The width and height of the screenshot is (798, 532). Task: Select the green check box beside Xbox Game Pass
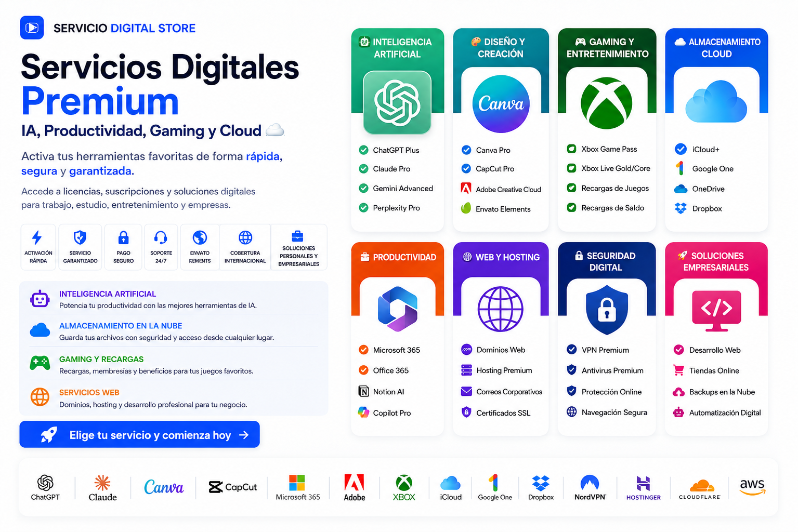click(x=571, y=149)
